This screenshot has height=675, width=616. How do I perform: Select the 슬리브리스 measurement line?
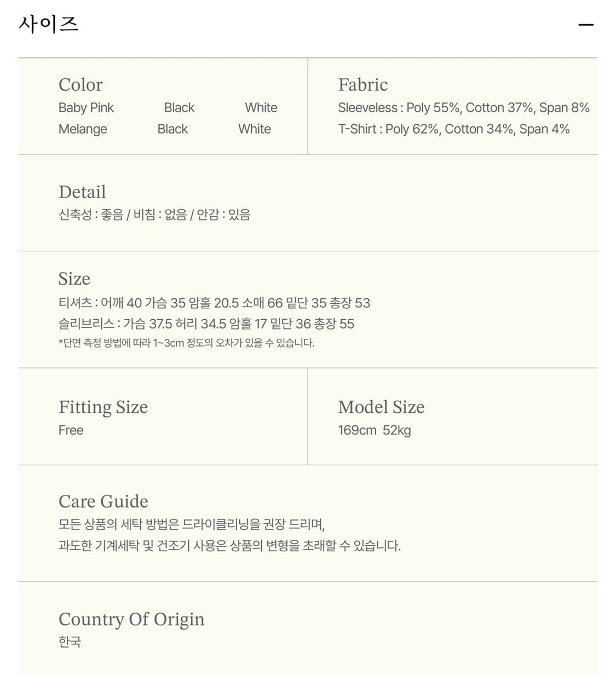[206, 324]
